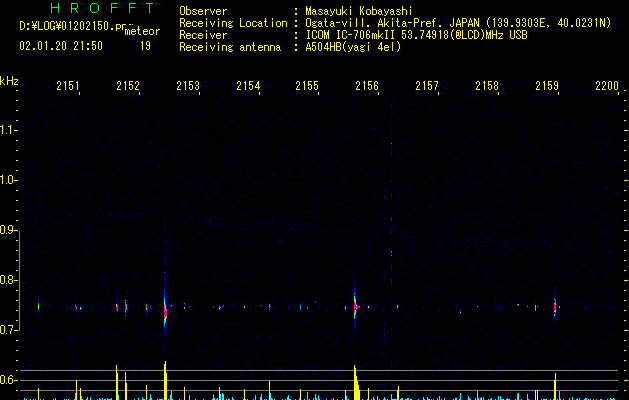Click the Receiving antenna label

(230, 47)
